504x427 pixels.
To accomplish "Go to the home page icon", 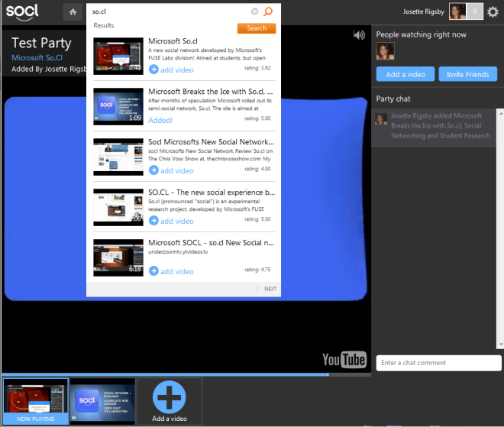I will point(73,12).
